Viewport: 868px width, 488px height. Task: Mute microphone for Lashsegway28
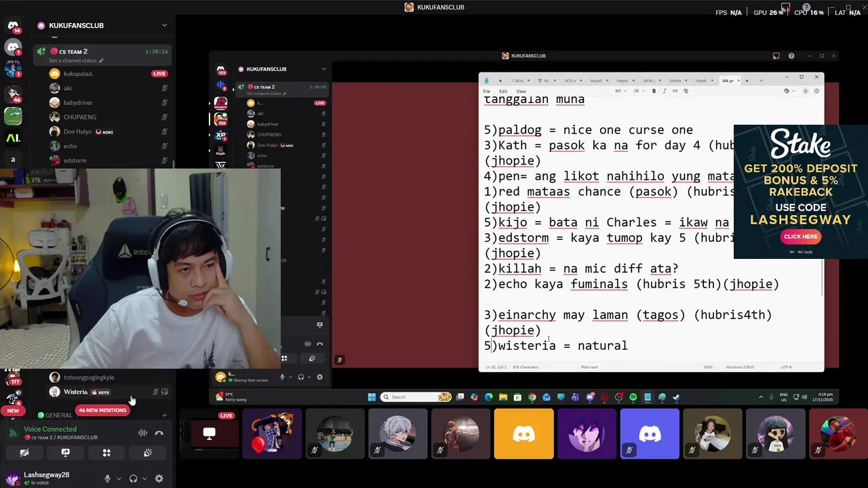click(x=107, y=479)
